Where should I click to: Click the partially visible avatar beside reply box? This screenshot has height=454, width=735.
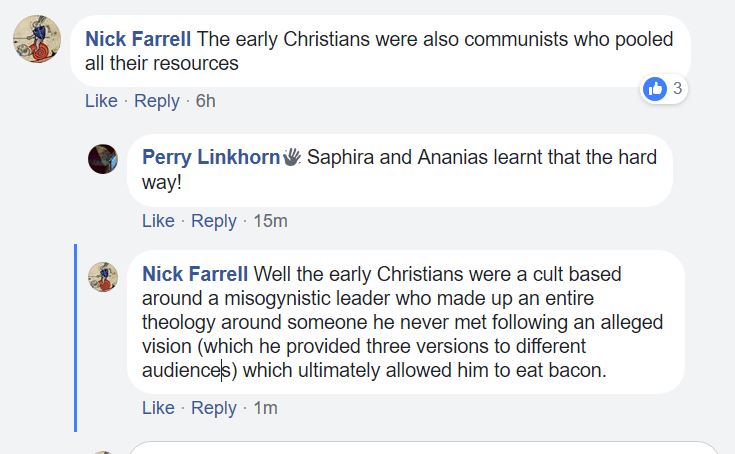point(103,450)
